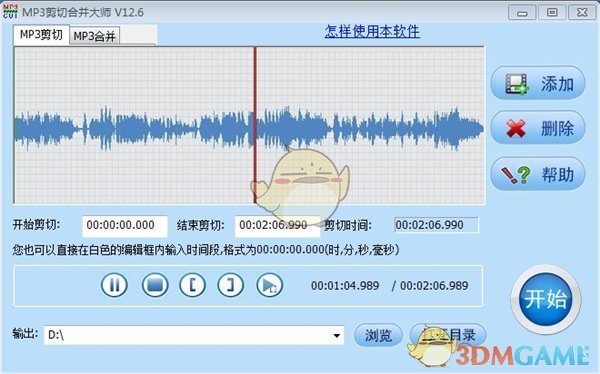The image size is (600, 374).
Task: Expand the output path dropdown arrow
Action: coord(336,336)
